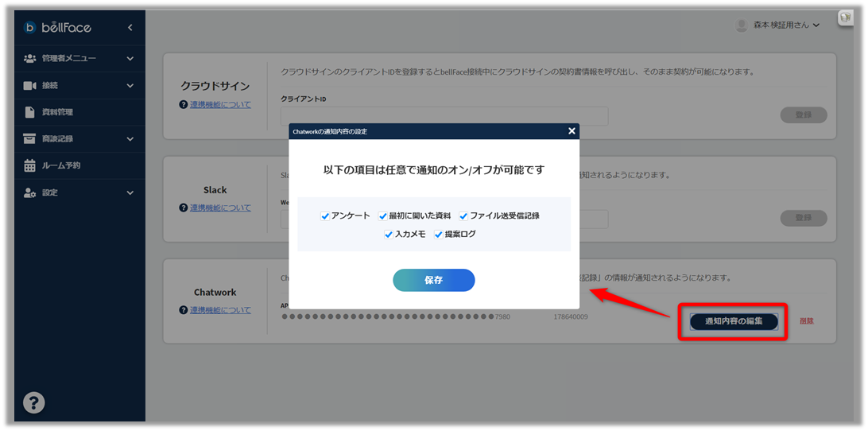Expand the 接続 menu chevron
868x431 pixels.
click(130, 85)
